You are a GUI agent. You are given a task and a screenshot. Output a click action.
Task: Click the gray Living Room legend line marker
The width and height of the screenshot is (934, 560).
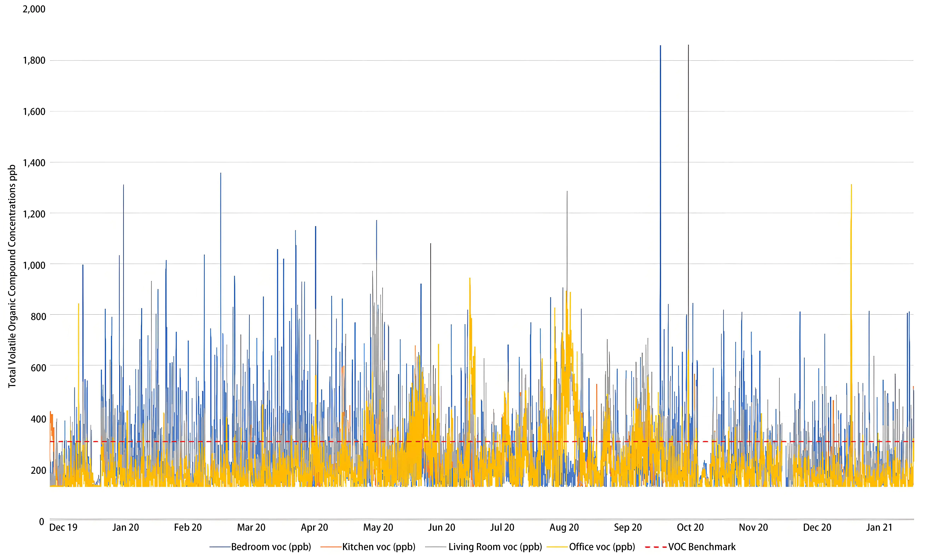tap(436, 547)
